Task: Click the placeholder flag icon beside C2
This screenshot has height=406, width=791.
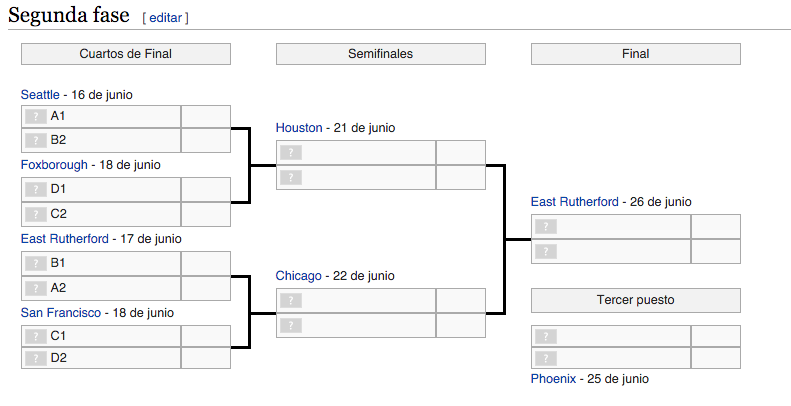Action: tap(36, 214)
